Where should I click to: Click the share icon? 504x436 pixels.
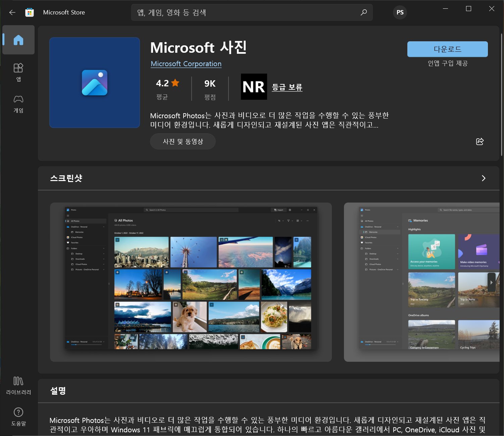click(480, 141)
